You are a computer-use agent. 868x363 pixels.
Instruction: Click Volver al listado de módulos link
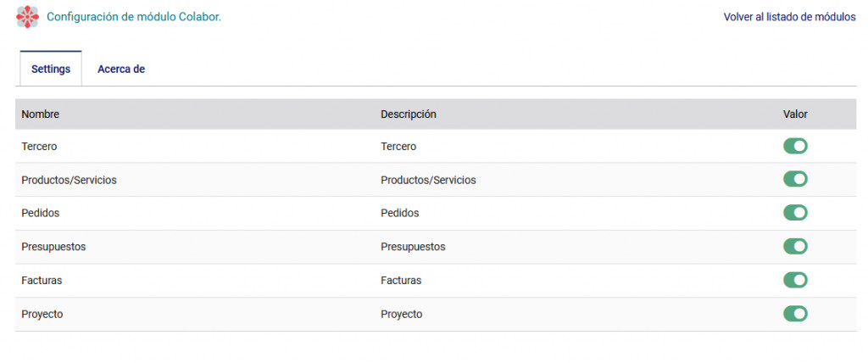point(789,17)
